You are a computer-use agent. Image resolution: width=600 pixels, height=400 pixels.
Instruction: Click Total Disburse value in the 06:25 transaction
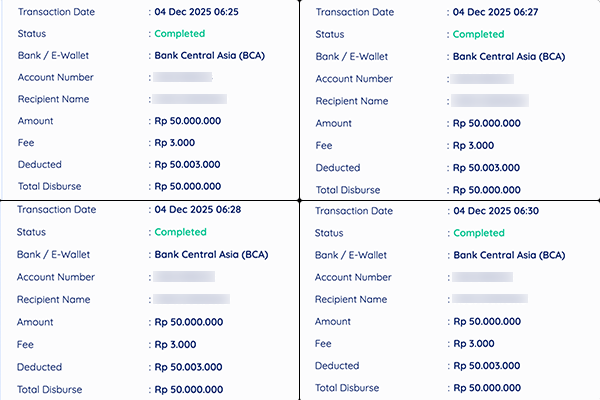coord(188,187)
